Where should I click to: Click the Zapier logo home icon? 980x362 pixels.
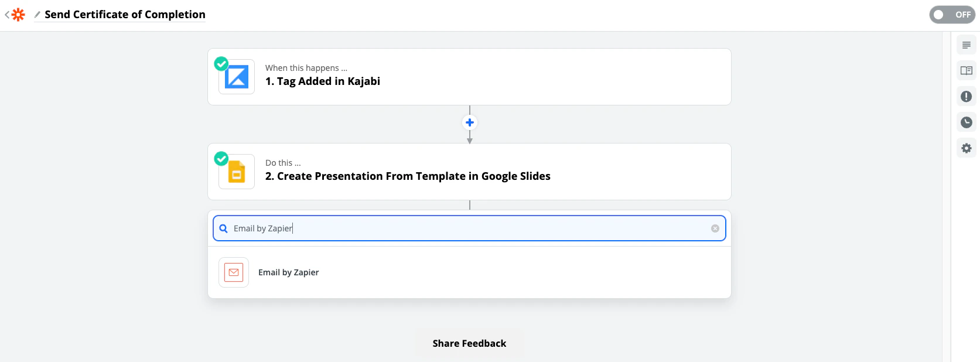(18, 15)
